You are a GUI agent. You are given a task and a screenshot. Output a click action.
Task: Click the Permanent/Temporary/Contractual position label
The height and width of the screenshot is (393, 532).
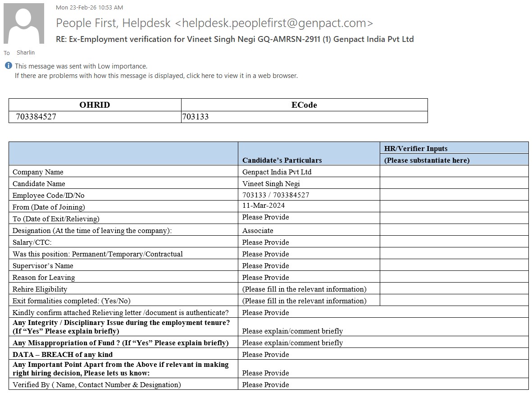tap(98, 254)
